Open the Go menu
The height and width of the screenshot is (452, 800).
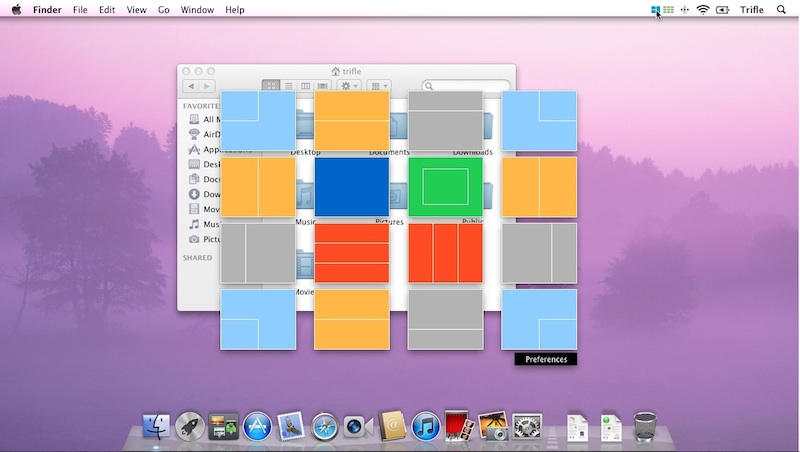click(163, 10)
